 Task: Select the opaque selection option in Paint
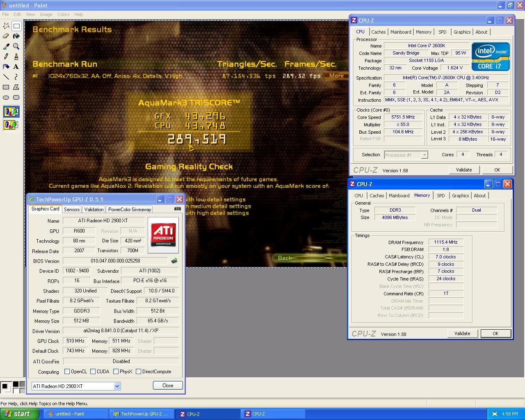(x=11, y=112)
